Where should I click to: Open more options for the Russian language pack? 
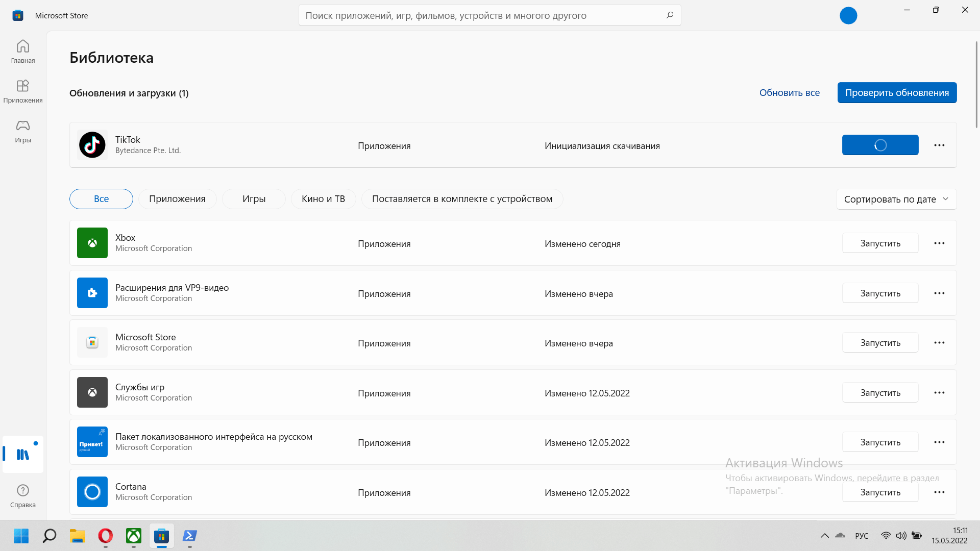(939, 442)
